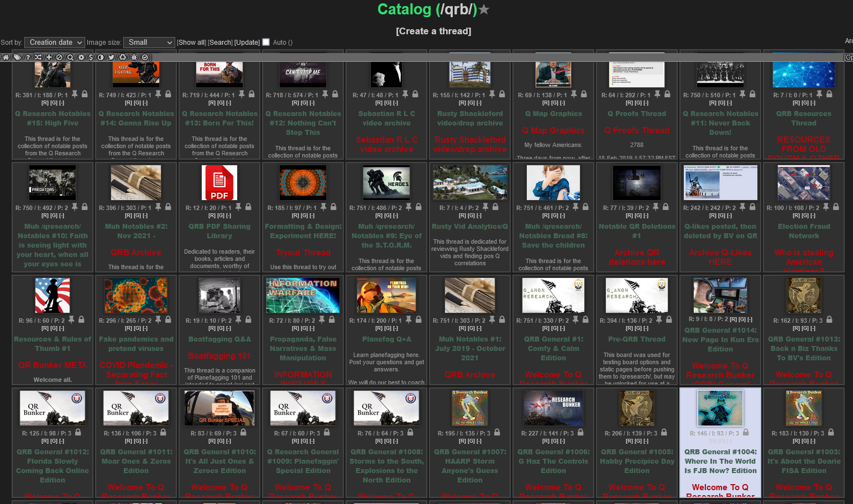Hide QRB General #1003 thread with [-]
The width and height of the screenshot is (853, 504).
coord(813,441)
